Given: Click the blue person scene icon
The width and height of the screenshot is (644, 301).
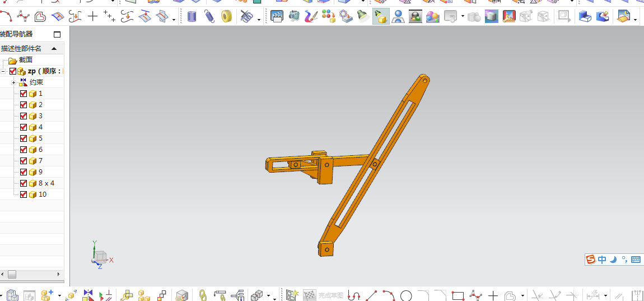Looking at the screenshot, I should click(398, 16).
